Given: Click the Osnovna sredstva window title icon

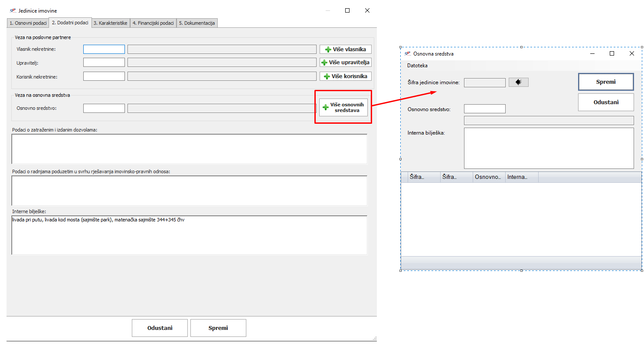Looking at the screenshot, I should [x=407, y=53].
